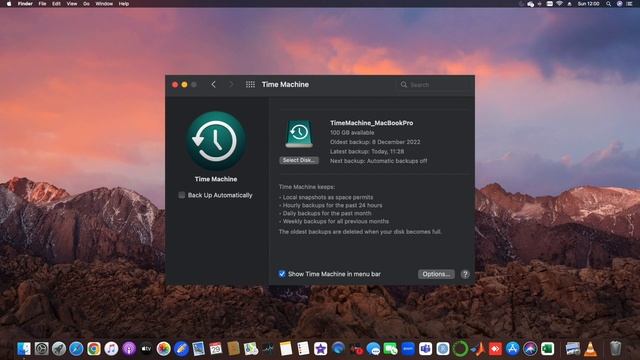
Task: Open Trash in the Dock
Action: (615, 349)
